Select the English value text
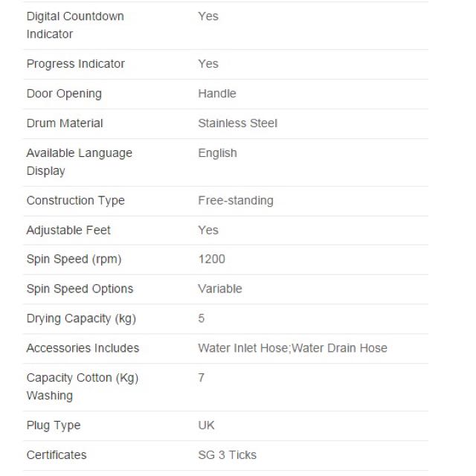 tap(217, 153)
